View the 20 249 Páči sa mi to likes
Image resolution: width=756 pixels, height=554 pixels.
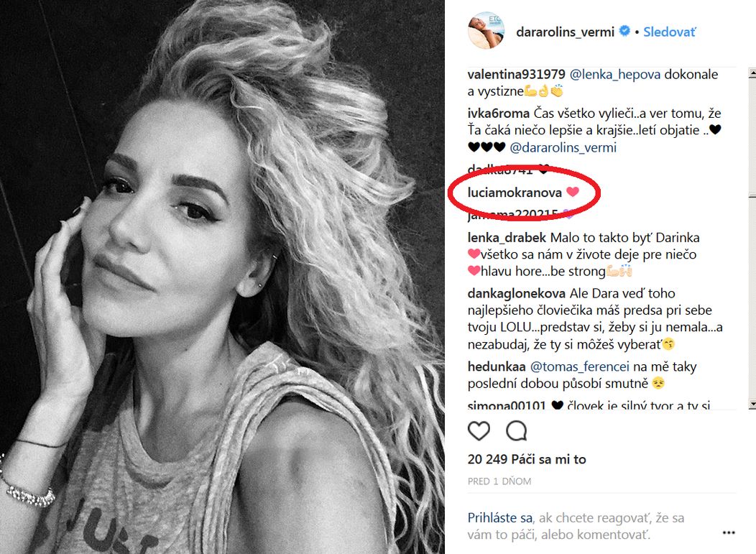coord(527,459)
